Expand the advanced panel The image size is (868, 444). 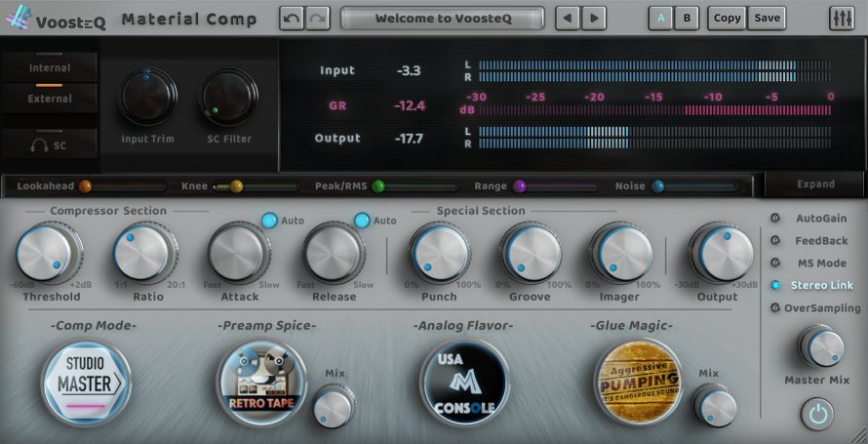815,183
